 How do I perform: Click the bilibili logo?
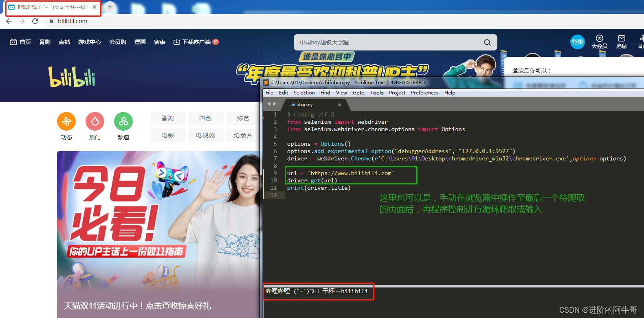[x=72, y=77]
